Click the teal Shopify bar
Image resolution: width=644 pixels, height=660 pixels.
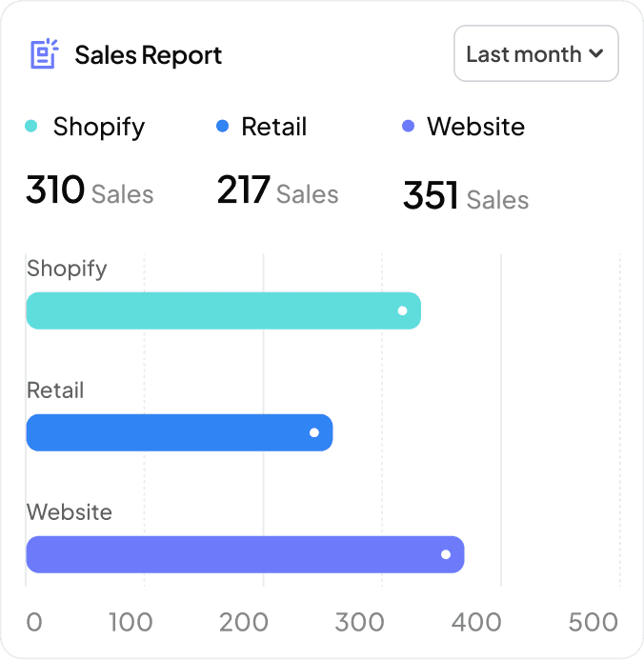pos(224,310)
